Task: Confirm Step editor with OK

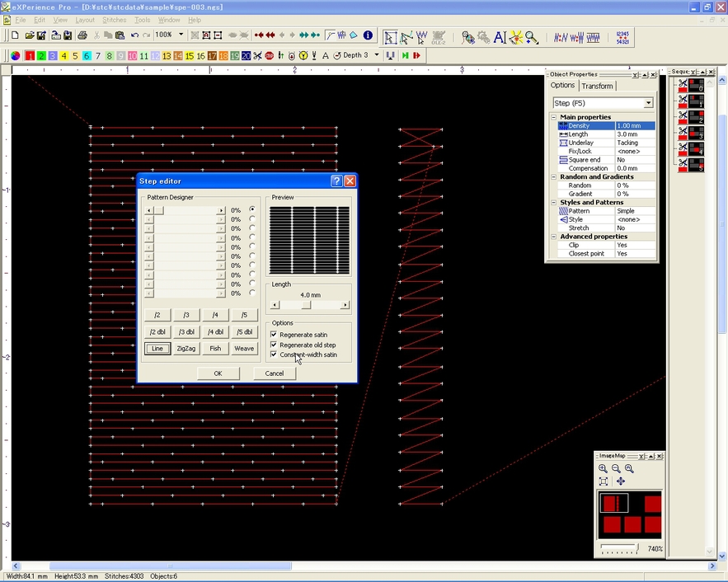Action: pos(218,373)
